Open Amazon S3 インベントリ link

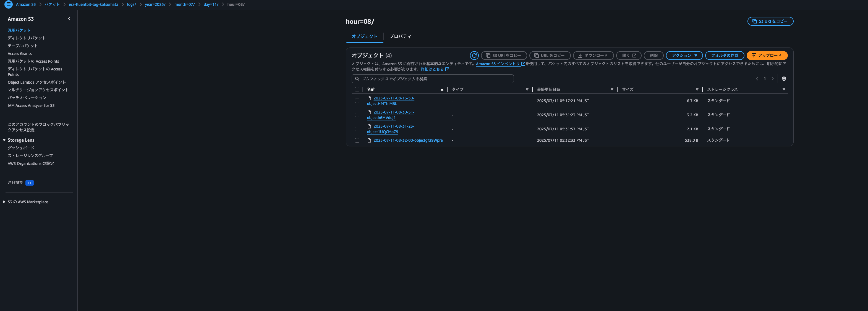pos(498,64)
